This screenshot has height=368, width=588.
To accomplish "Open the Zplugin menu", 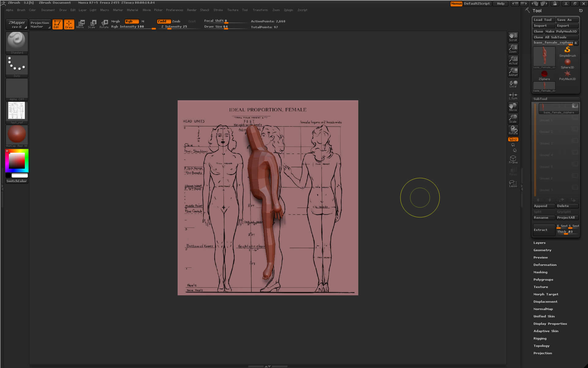I will tap(288, 10).
